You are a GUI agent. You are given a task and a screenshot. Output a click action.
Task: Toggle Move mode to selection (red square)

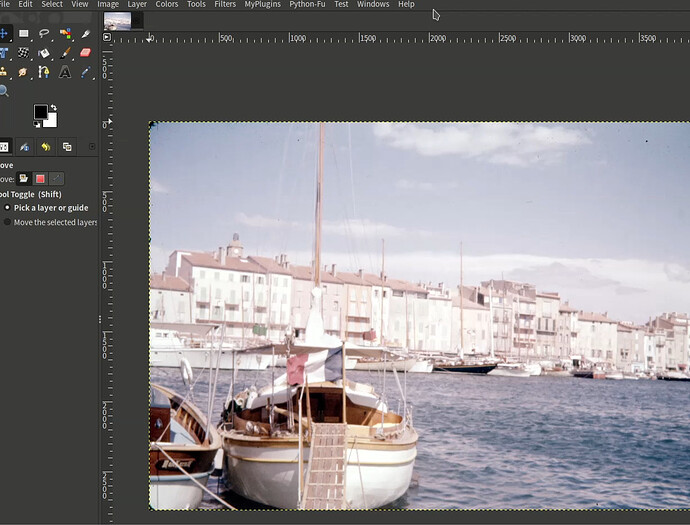point(39,179)
